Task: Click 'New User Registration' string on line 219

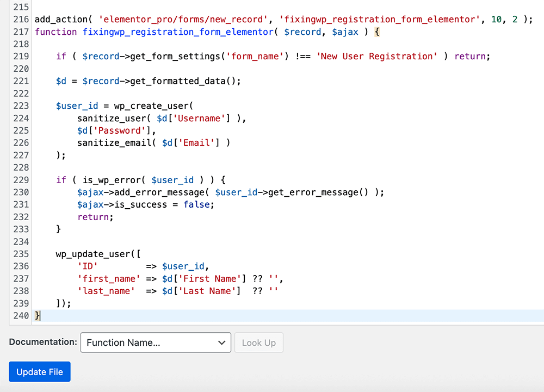Action: point(377,56)
